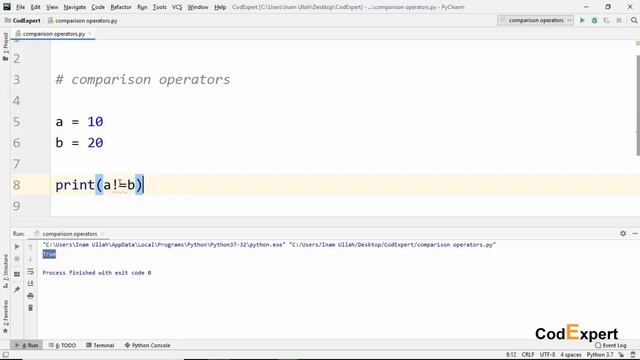
Task: Place cursor on line 6 'b = 20'
Action: coord(79,143)
